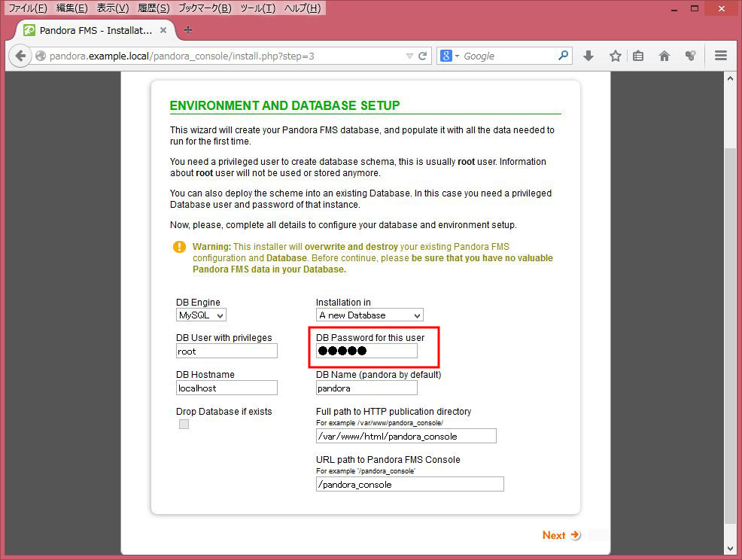Select the Pandora FMS - Installation tab
The height and width of the screenshot is (560, 742).
(x=96, y=30)
